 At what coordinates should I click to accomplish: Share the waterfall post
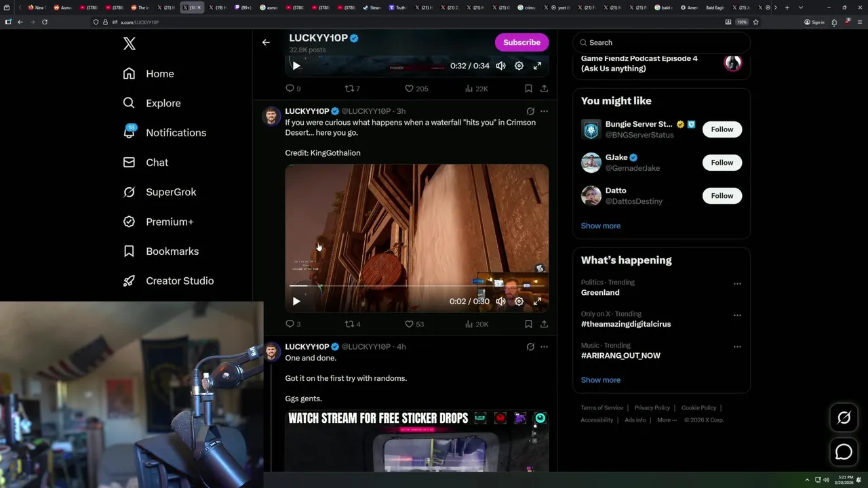tap(544, 325)
